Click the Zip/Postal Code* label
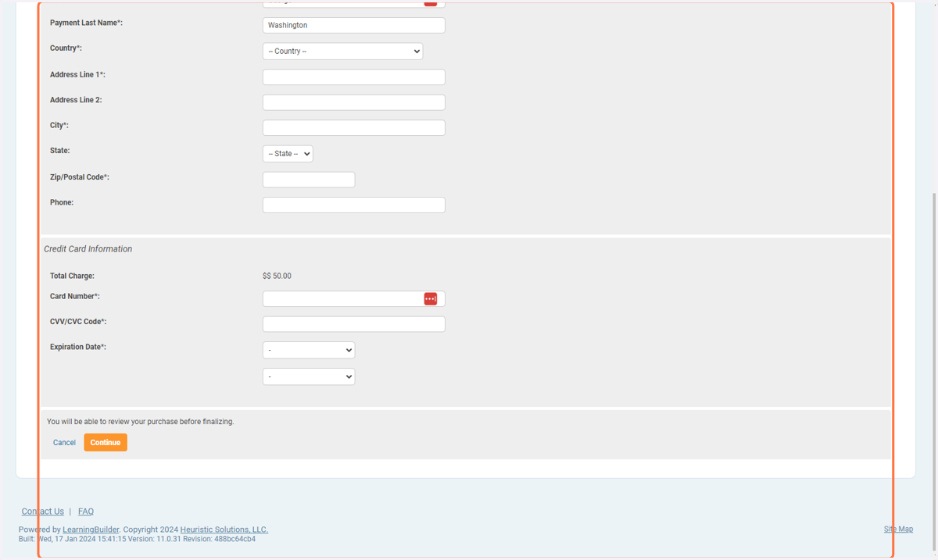The height and width of the screenshot is (560, 938). (80, 177)
